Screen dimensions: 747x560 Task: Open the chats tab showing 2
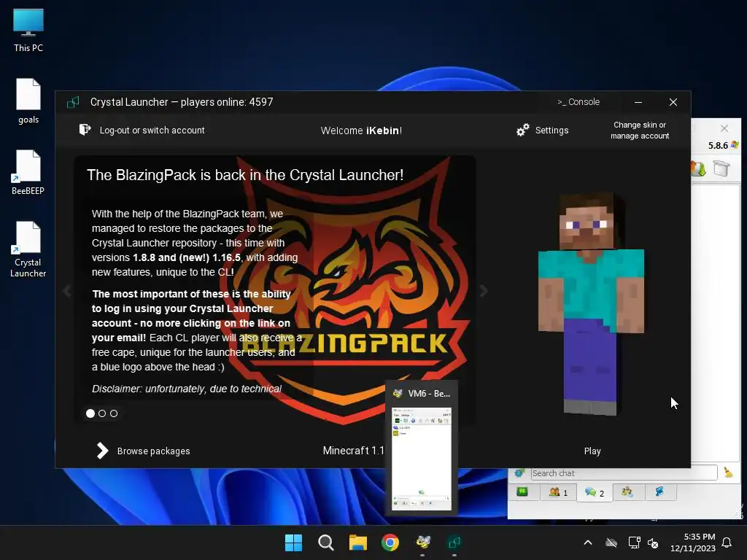pyautogui.click(x=594, y=492)
